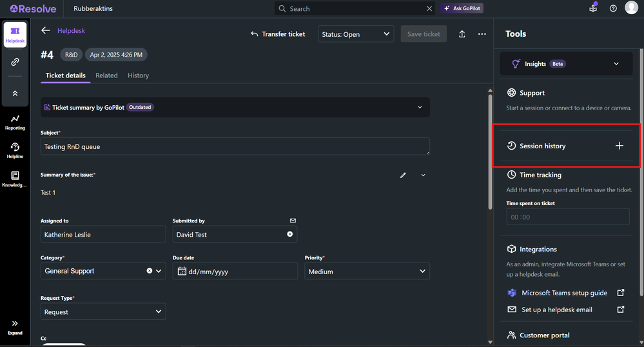The height and width of the screenshot is (347, 644).
Task: Edit the summary with pencil icon
Action: [x=403, y=175]
